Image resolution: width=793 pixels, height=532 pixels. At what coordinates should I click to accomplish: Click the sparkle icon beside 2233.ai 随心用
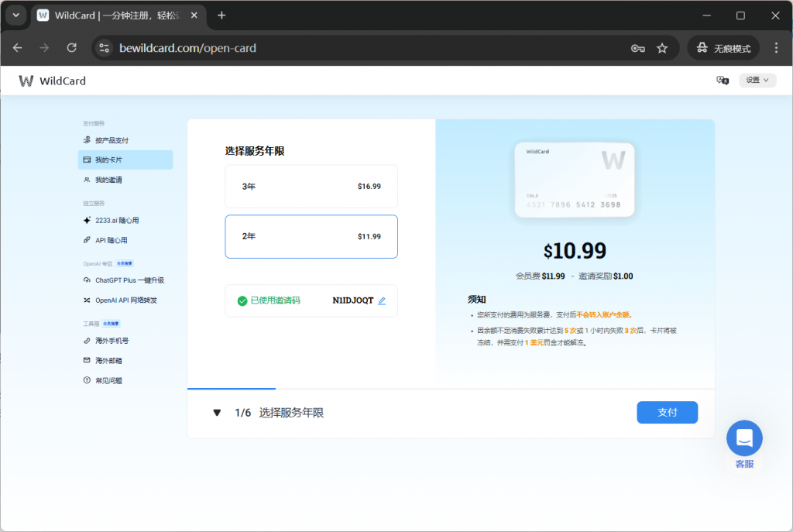pyautogui.click(x=87, y=221)
